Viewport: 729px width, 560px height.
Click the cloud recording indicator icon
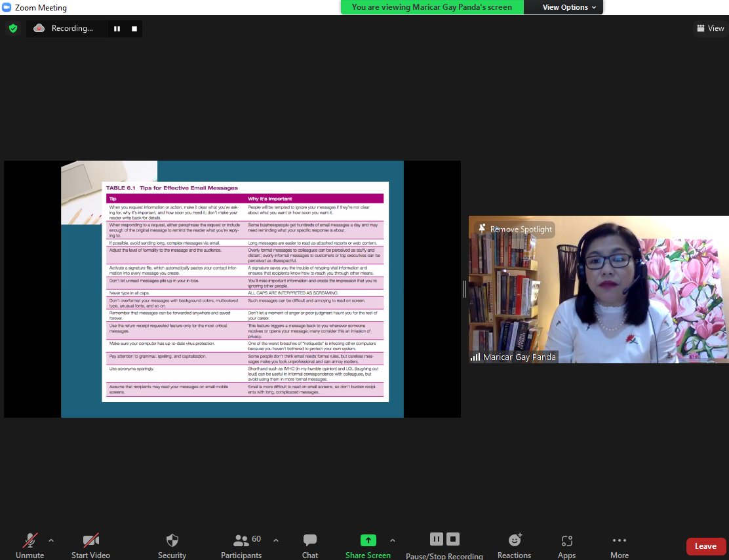39,28
